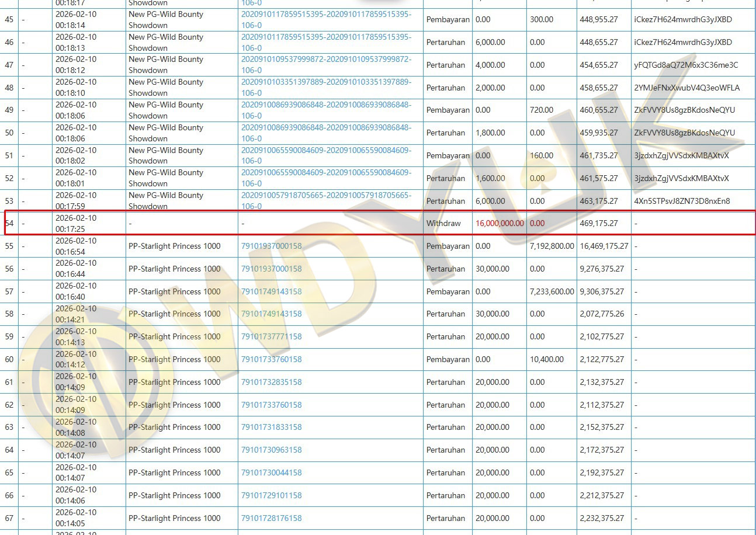The height and width of the screenshot is (535, 756).
Task: Click reference code yFQTGd8aQ72M6x3C36me3C
Action: [686, 65]
